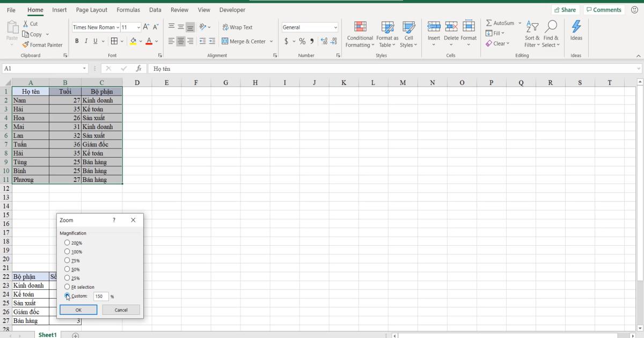Open the Developer ribbon tab
644x338 pixels.
pyautogui.click(x=232, y=10)
